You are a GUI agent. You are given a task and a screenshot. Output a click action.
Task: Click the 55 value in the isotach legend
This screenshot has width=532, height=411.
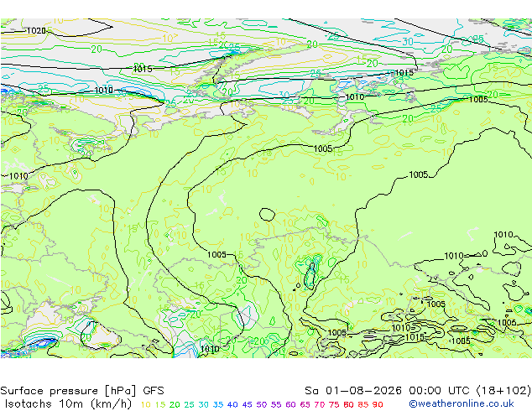(x=276, y=404)
